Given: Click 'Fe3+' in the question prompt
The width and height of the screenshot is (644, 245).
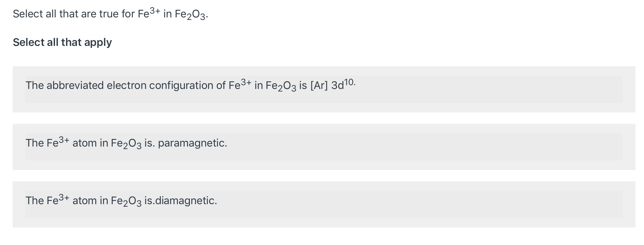Looking at the screenshot, I should [x=149, y=13].
